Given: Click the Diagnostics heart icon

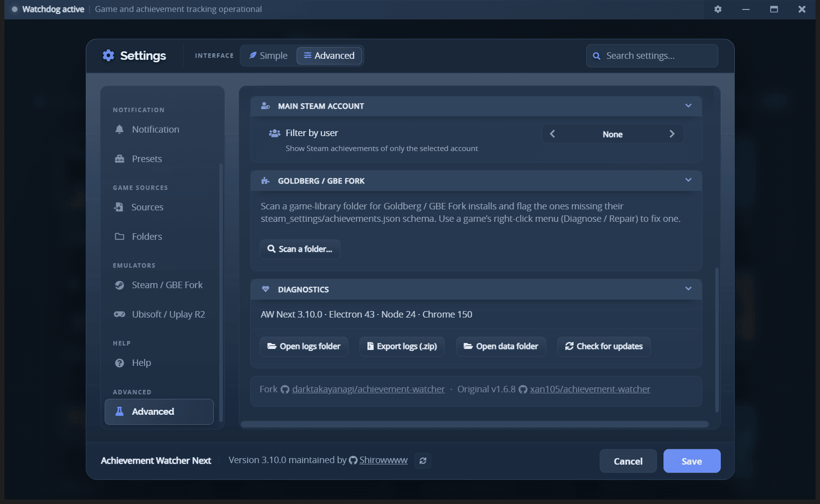Looking at the screenshot, I should click(x=266, y=289).
